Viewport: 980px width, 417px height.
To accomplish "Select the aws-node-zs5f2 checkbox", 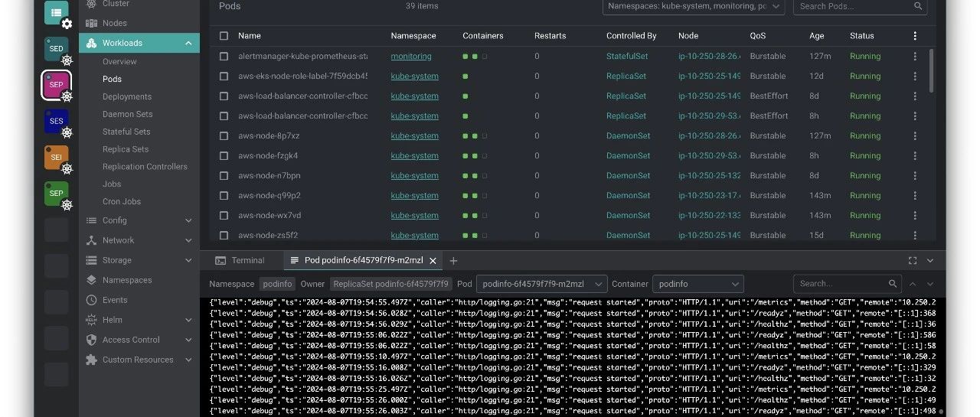I will click(224, 236).
